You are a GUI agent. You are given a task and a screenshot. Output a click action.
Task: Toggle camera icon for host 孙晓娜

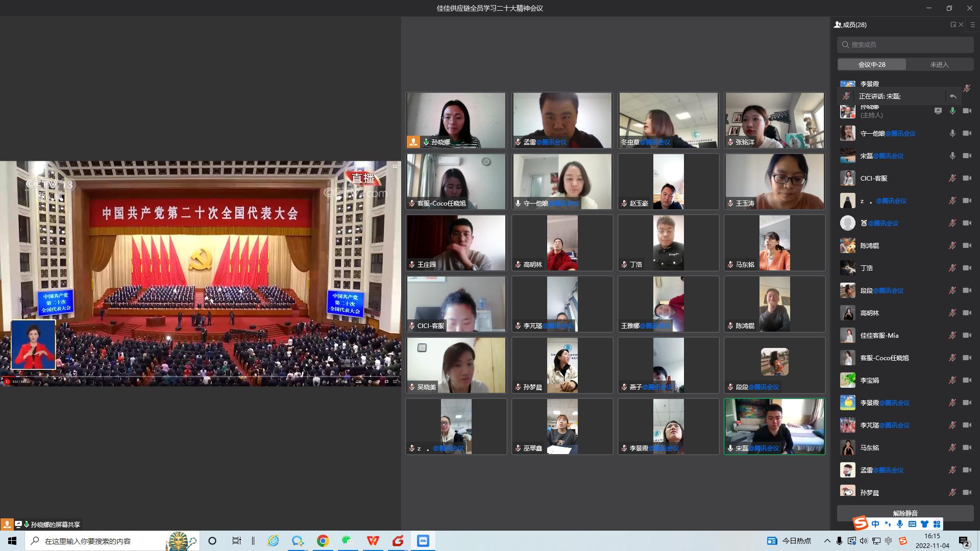tap(967, 111)
